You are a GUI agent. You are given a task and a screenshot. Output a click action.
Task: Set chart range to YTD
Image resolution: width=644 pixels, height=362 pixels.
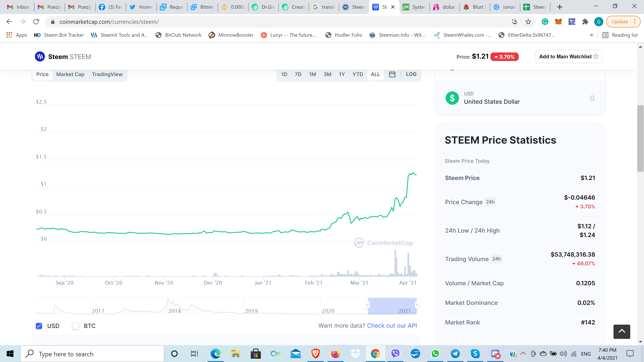click(358, 74)
